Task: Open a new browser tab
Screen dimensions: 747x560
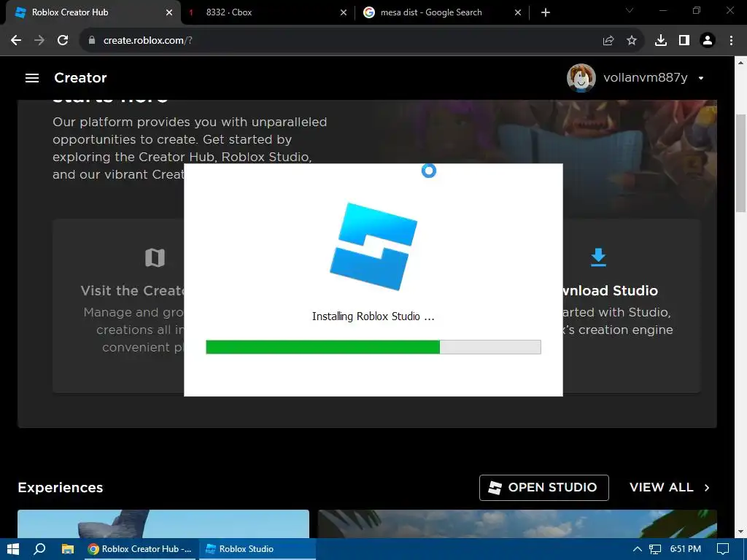Action: point(546,13)
